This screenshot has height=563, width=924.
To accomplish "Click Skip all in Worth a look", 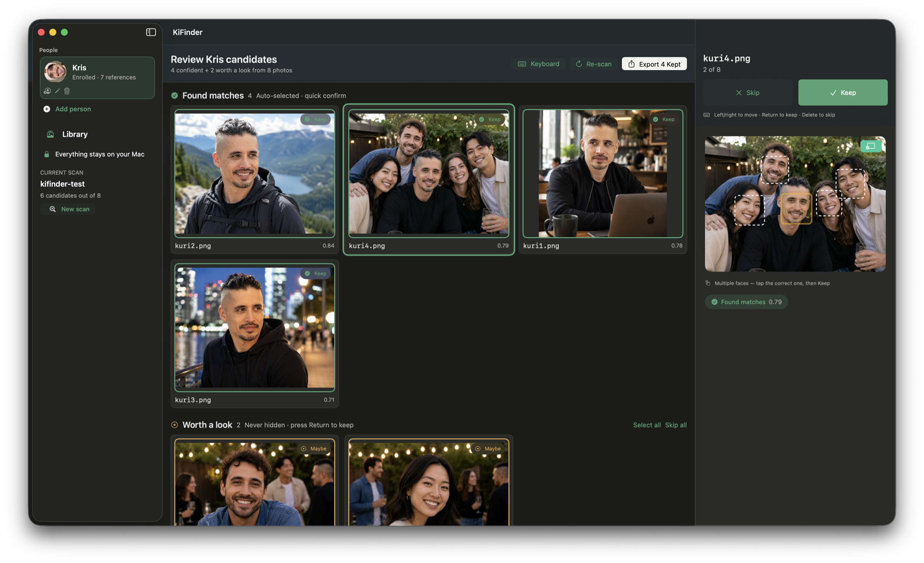I will pyautogui.click(x=676, y=425).
